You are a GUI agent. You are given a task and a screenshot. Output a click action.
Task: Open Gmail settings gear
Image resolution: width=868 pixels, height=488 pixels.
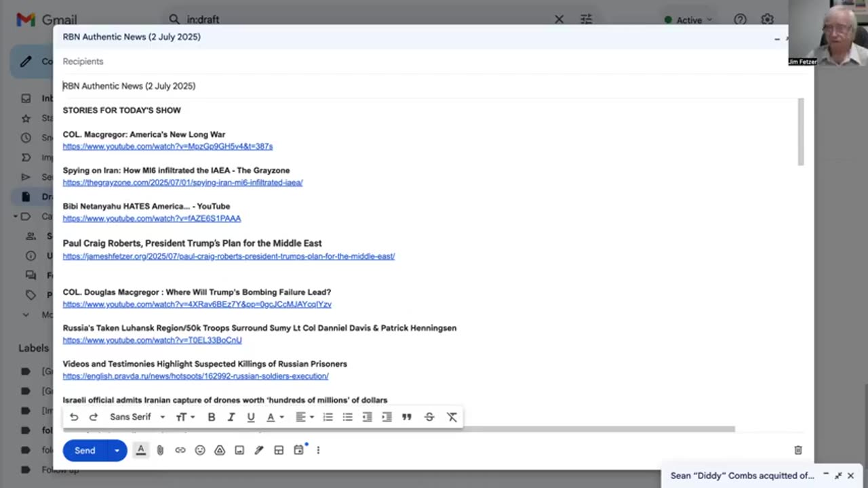[x=767, y=20]
